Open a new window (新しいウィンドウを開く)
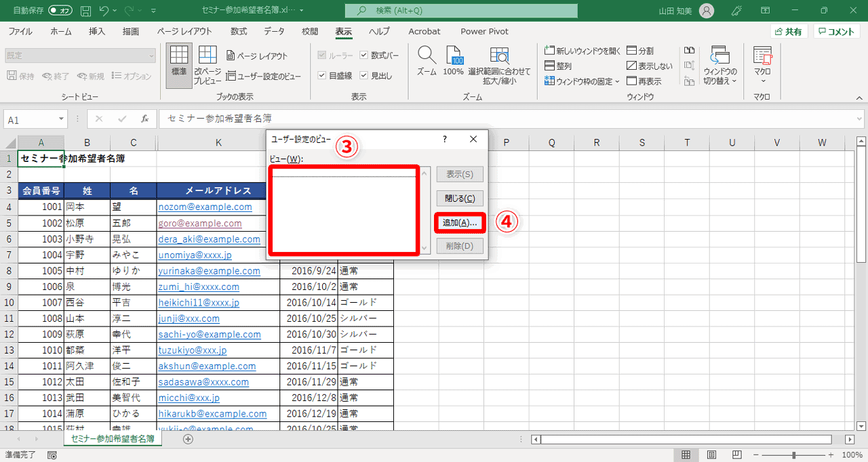868x462 pixels. tap(583, 51)
